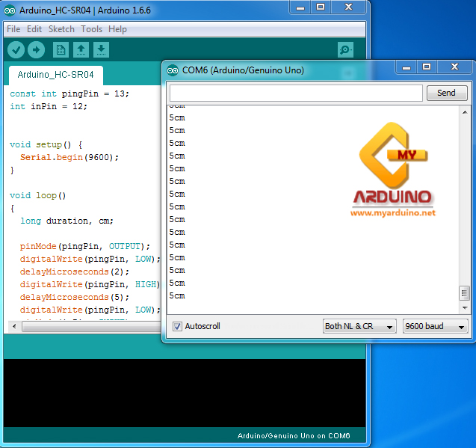Viewport: 476px width, 448px height.
Task: Click the serial message input field
Action: [296, 93]
